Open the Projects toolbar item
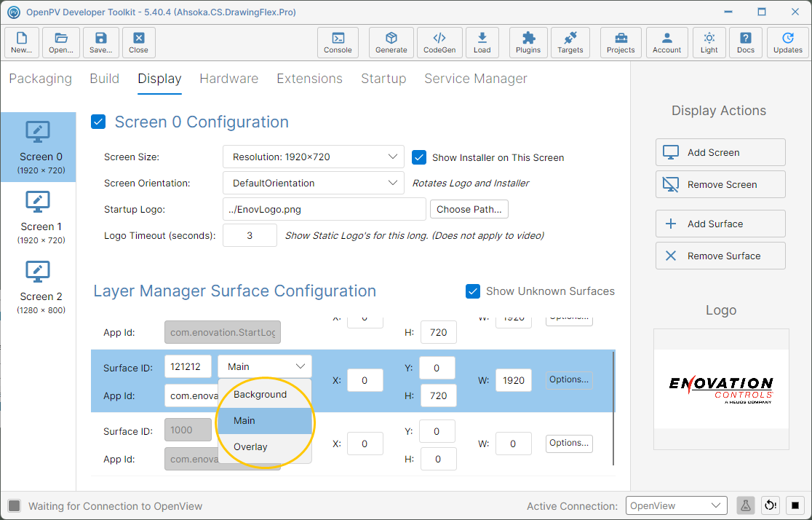Viewport: 812px width, 520px height. click(621, 42)
